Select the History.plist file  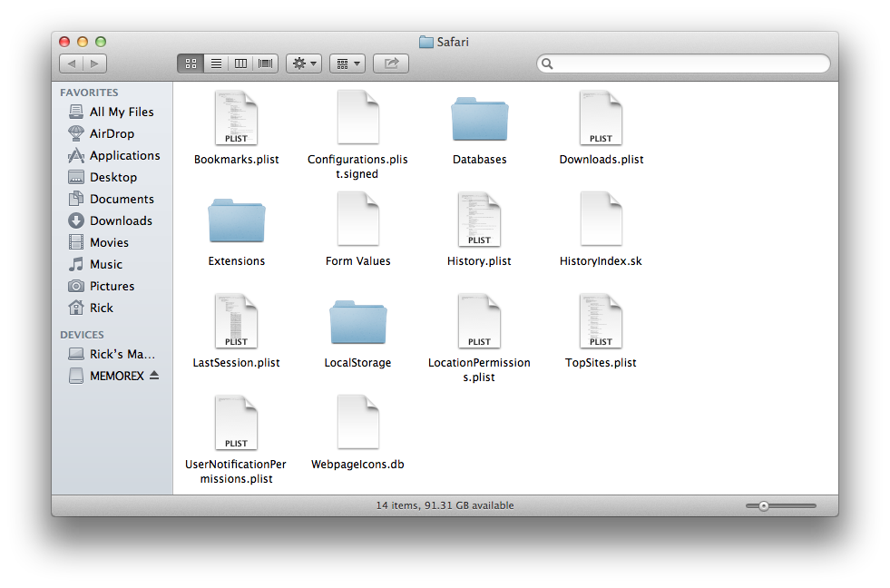480,230
